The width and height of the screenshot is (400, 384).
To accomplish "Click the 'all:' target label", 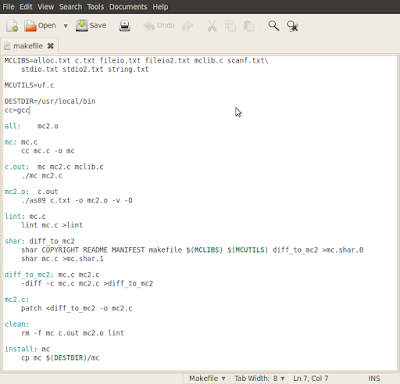I will pyautogui.click(x=13, y=126).
